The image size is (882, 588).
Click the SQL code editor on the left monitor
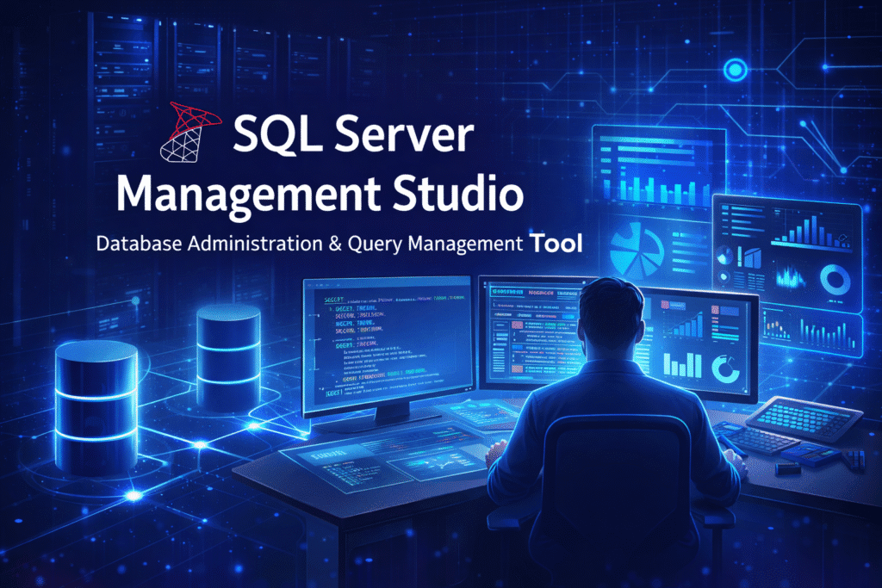click(388, 344)
